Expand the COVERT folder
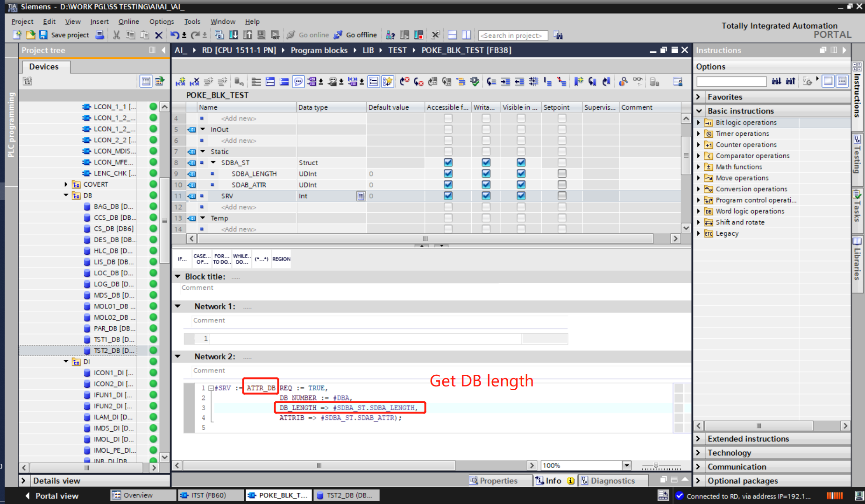This screenshot has width=865, height=504. [x=66, y=184]
